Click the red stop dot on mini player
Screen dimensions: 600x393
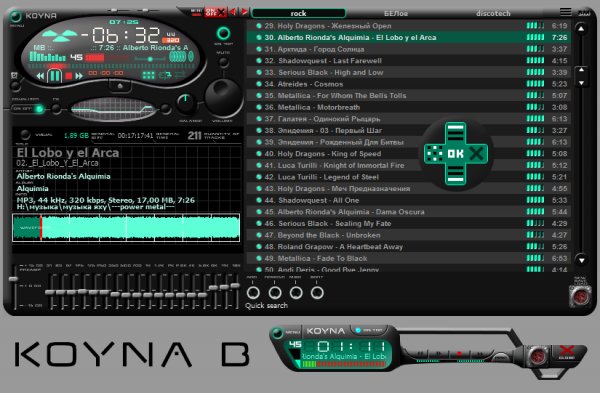click(460, 354)
